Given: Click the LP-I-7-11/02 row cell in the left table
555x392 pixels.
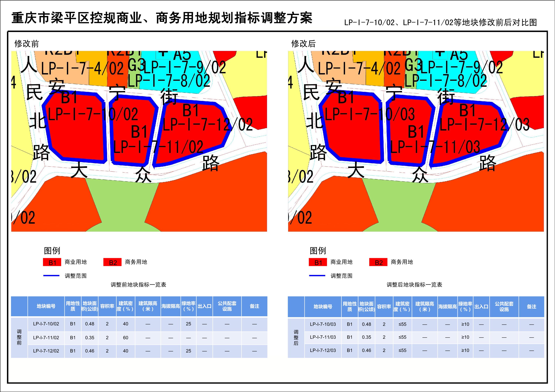Looking at the screenshot, I should click(x=46, y=338).
